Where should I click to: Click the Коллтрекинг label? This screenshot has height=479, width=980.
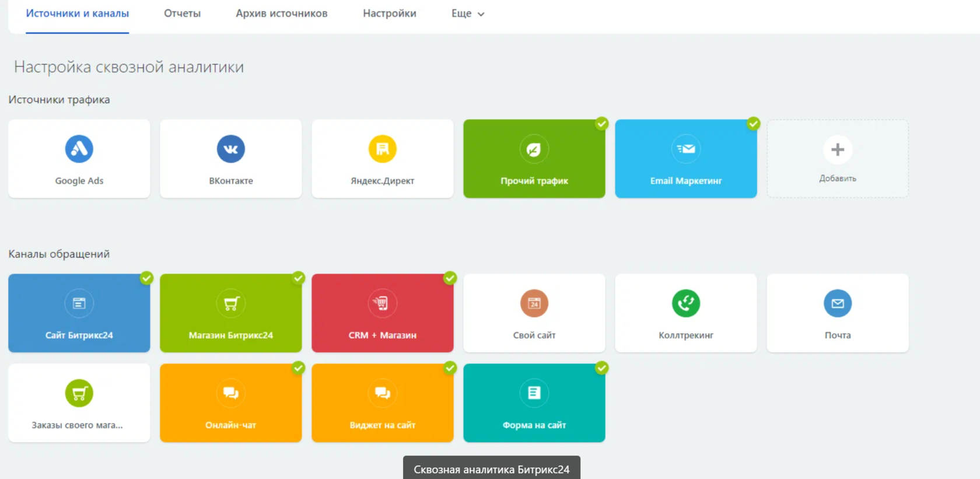(x=686, y=335)
